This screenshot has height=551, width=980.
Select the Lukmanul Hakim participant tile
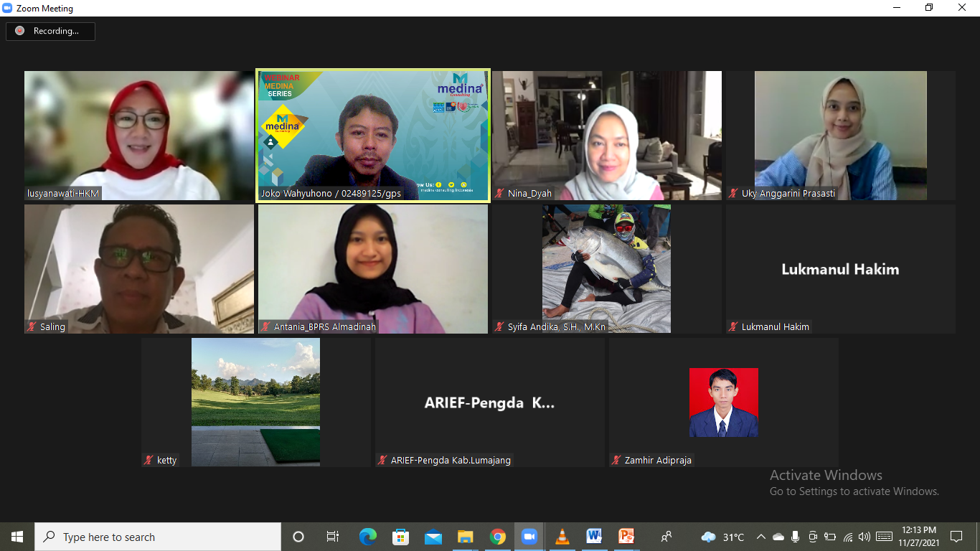[840, 270]
